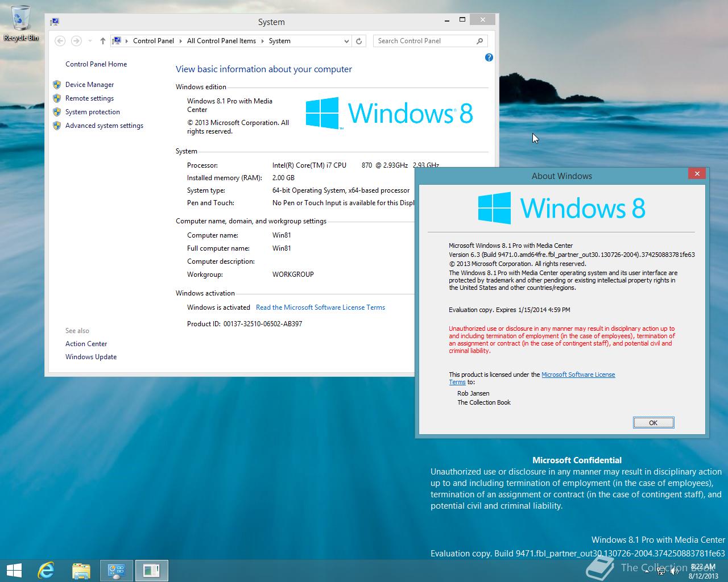The width and height of the screenshot is (728, 582).
Task: Select System breadcrumb in address bar
Action: 279,41
